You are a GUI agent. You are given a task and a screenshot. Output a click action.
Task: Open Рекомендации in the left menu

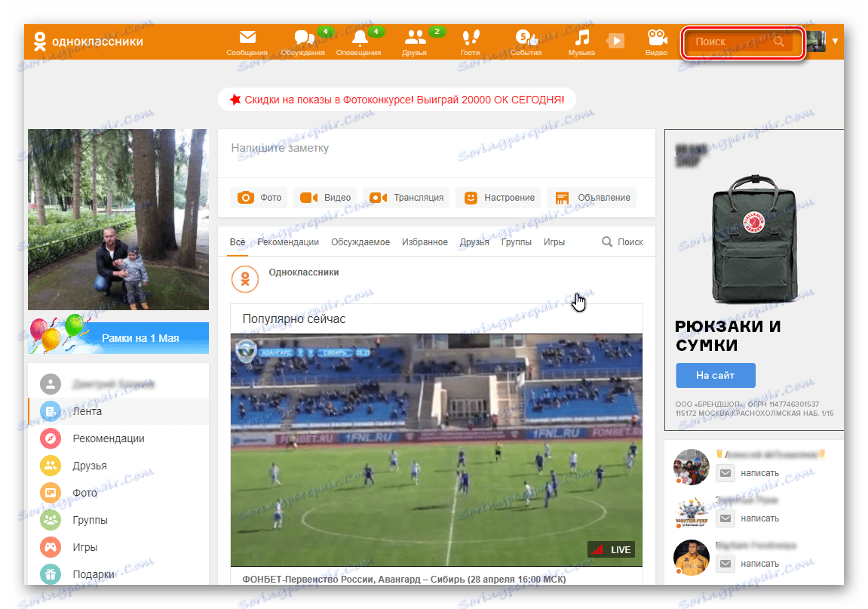pyautogui.click(x=118, y=438)
